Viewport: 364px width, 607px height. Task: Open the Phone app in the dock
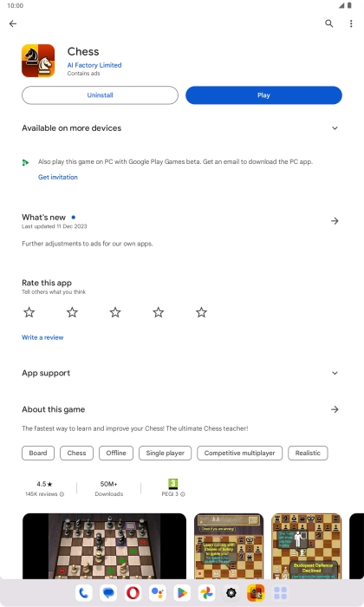click(84, 592)
